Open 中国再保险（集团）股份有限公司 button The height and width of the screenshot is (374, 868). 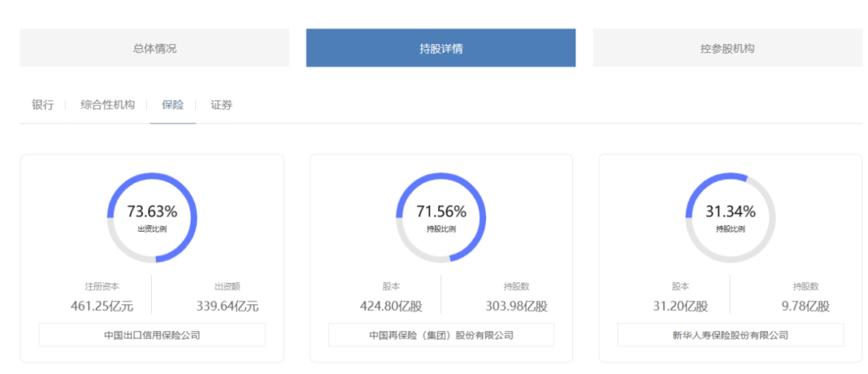click(440, 335)
